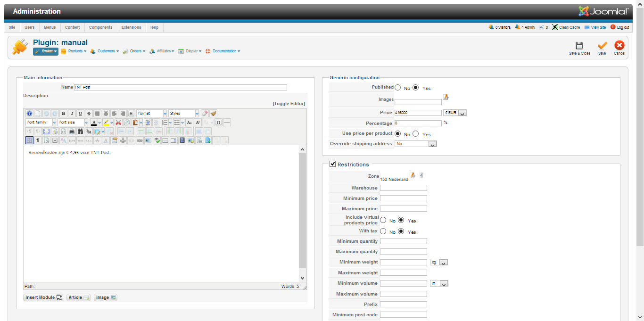Cut selection with the scissors icon
Viewport: 644px width, 321px height.
pos(118,123)
